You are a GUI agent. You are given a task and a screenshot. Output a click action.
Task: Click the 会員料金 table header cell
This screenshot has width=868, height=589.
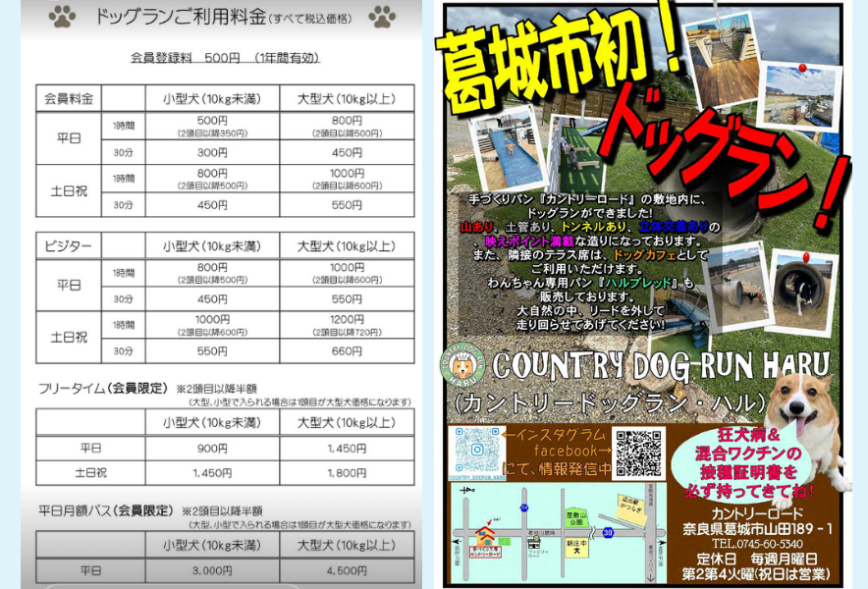tap(69, 99)
